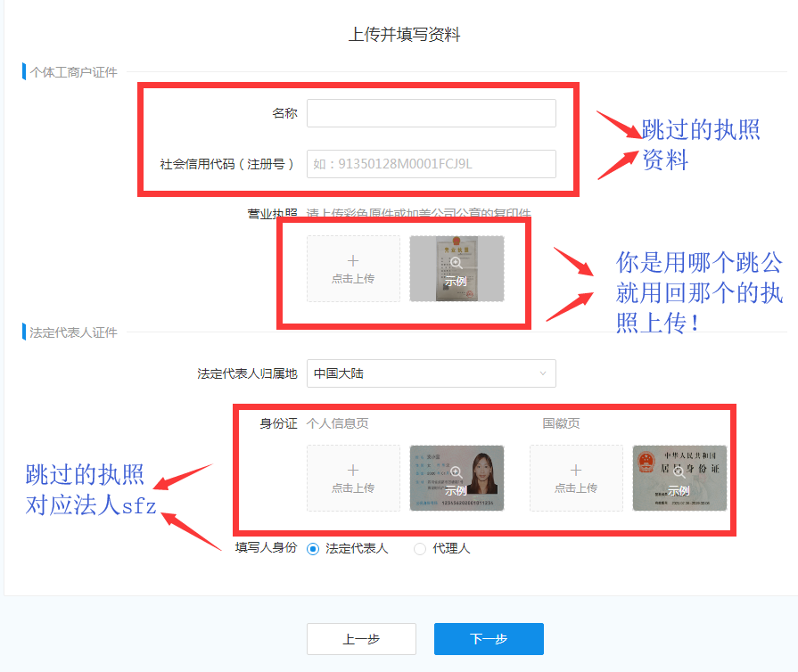
Task: Go back with the 上一步 button
Action: [361, 639]
